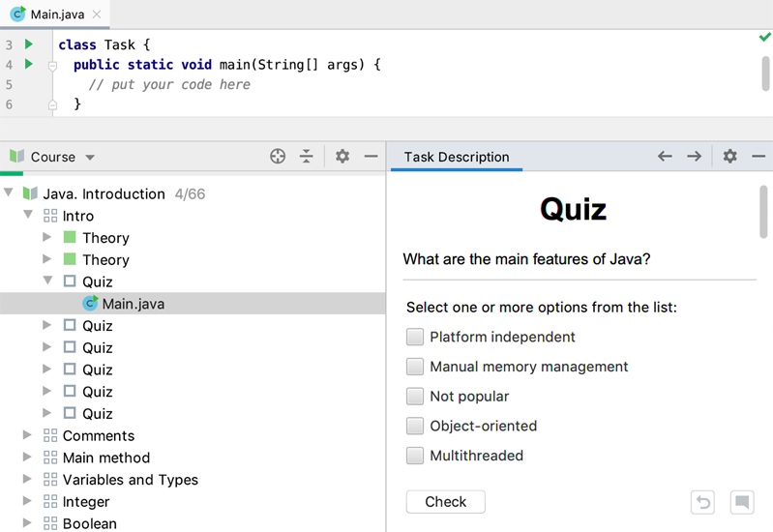This screenshot has height=532, width=773.
Task: Click the leave comment speech bubble icon
Action: click(741, 502)
